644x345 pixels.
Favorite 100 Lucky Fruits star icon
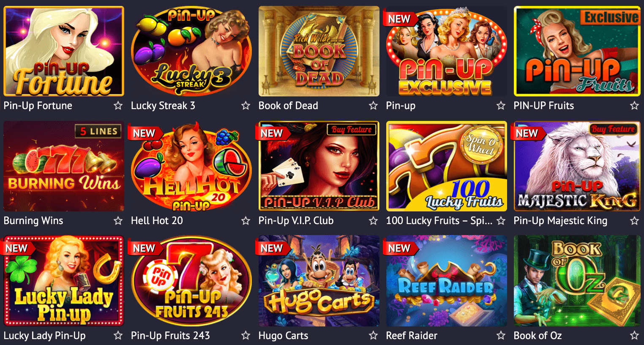(x=501, y=221)
